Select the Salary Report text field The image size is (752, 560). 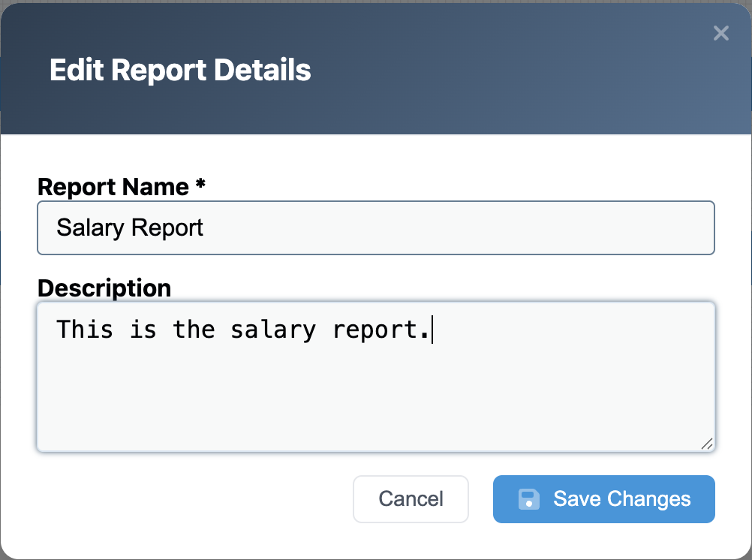point(375,227)
